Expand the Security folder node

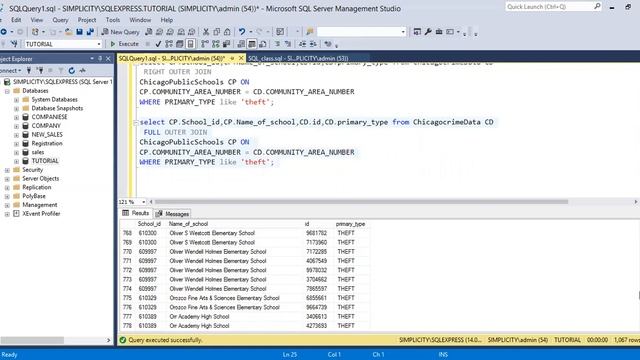click(x=7, y=170)
